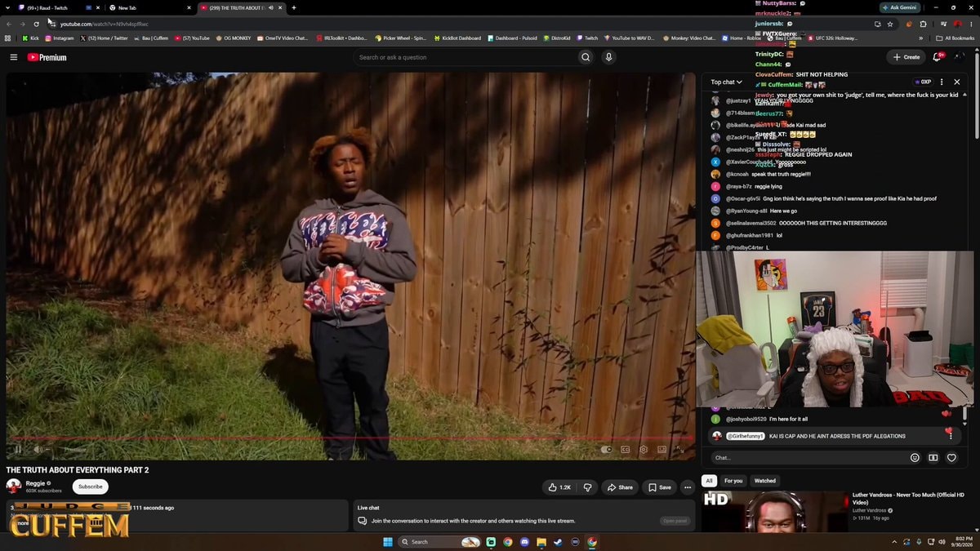Click the search magnifier button
This screenshot has height=551, width=980.
pyautogui.click(x=585, y=57)
